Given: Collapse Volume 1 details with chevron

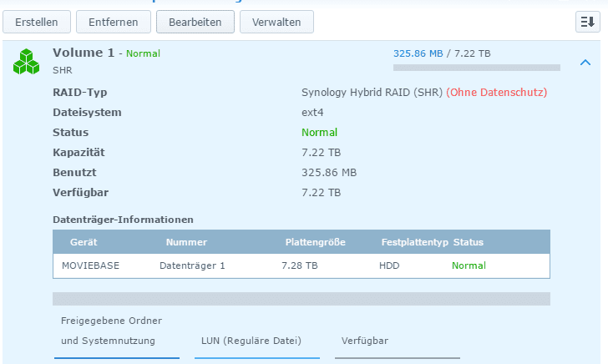Looking at the screenshot, I should pos(585,63).
